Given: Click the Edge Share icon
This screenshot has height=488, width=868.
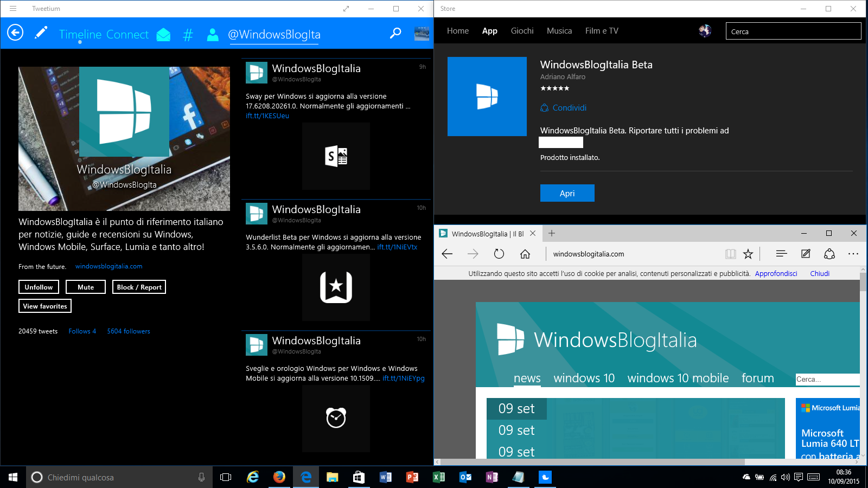Looking at the screenshot, I should coord(829,254).
